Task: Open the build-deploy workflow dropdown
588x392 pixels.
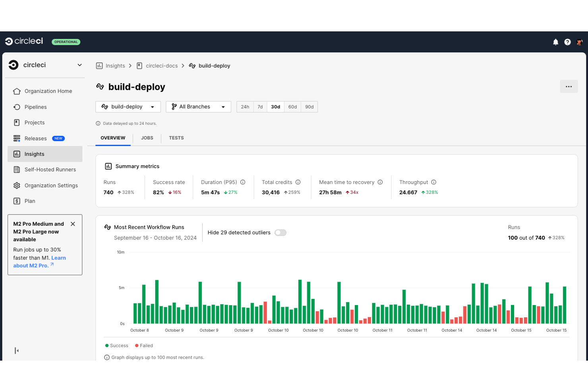Action: 128,107
